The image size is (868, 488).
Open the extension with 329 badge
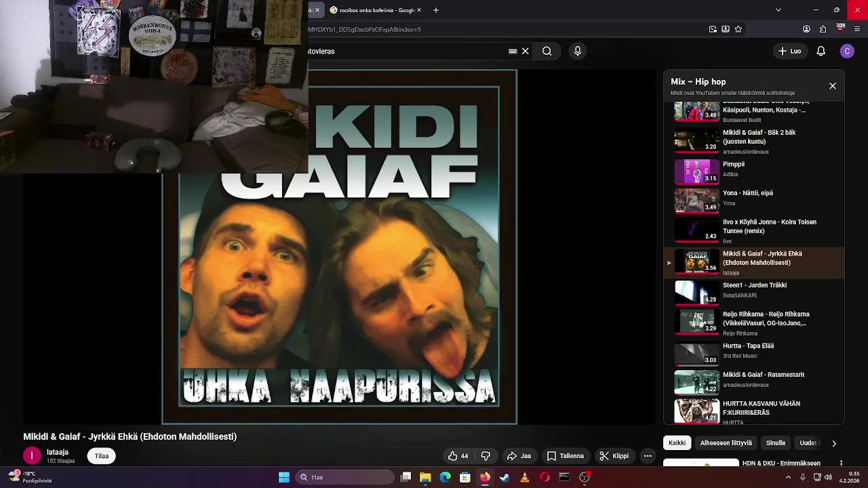tap(841, 28)
